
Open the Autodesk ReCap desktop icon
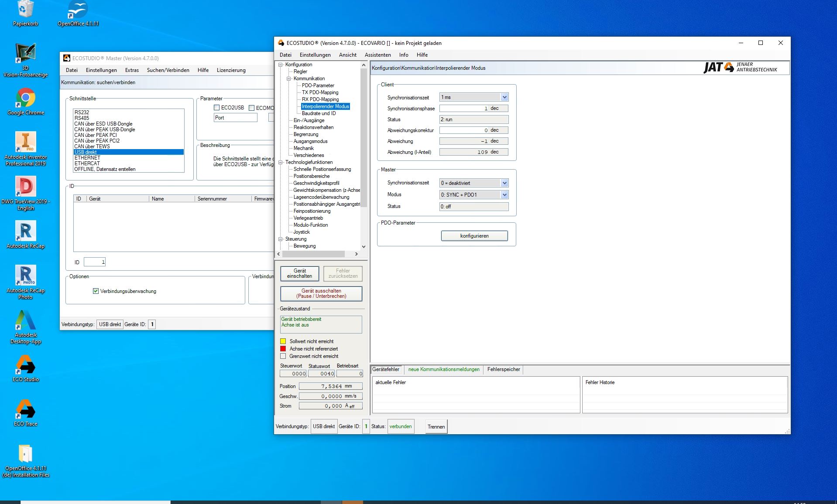coord(25,235)
